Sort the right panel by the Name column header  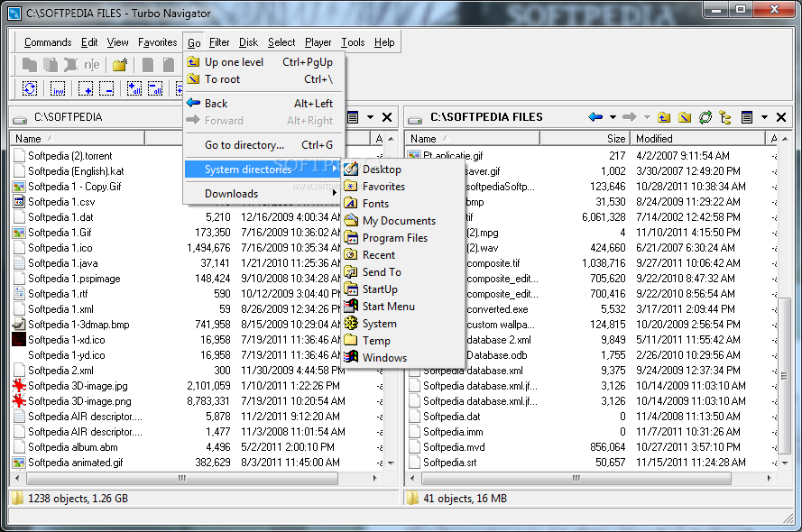[473, 139]
